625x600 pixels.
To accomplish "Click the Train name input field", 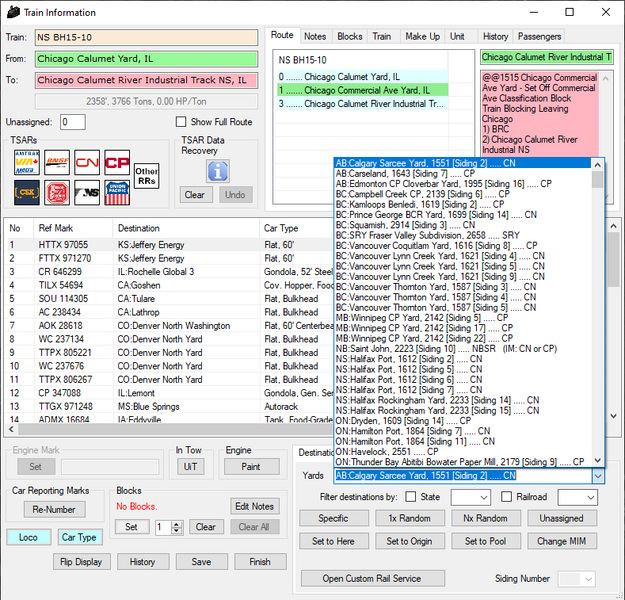I will coord(146,37).
